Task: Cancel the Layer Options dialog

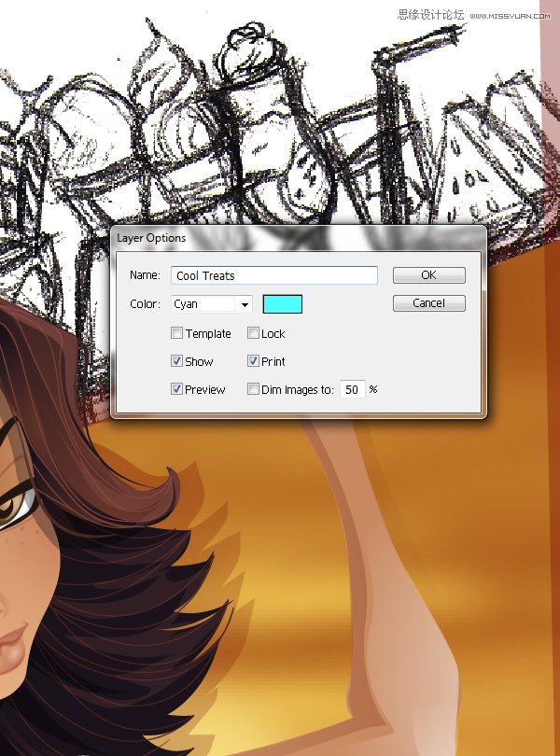Action: click(428, 303)
